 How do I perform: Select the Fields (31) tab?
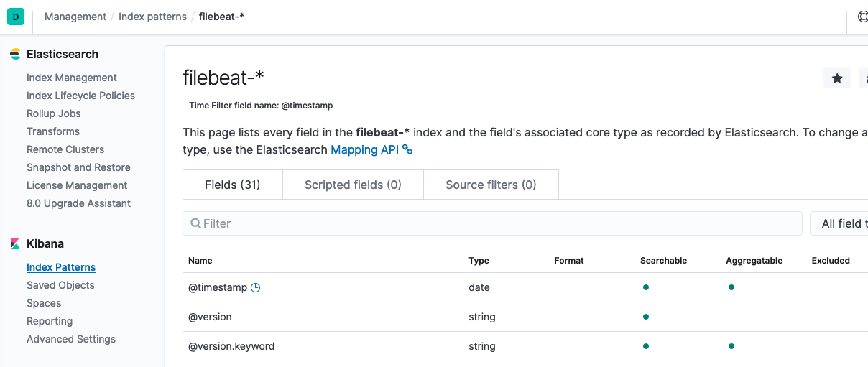(233, 185)
